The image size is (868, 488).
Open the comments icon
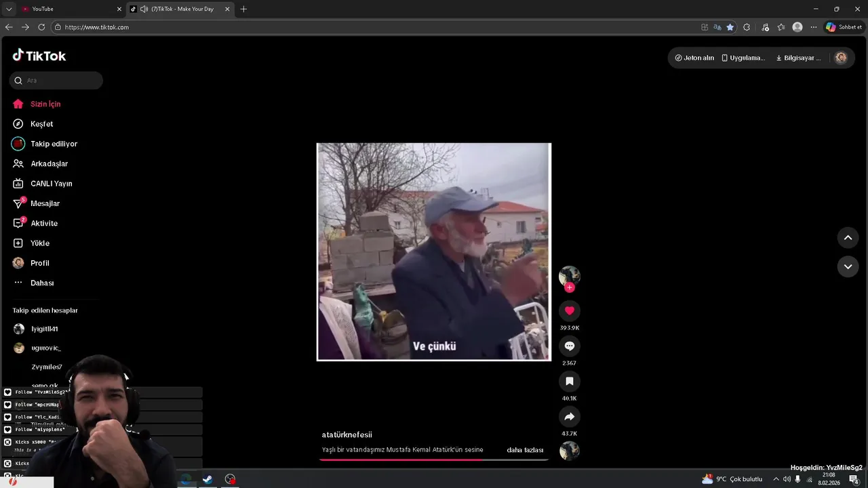pos(570,346)
